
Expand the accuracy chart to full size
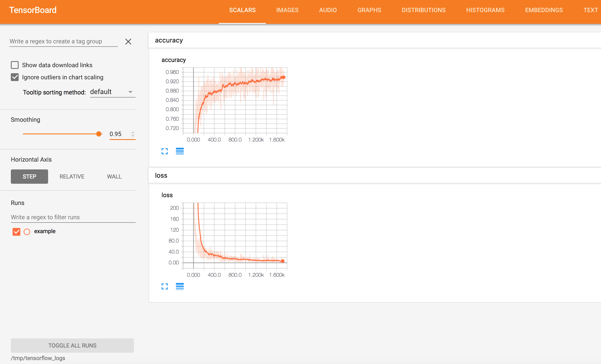(165, 151)
